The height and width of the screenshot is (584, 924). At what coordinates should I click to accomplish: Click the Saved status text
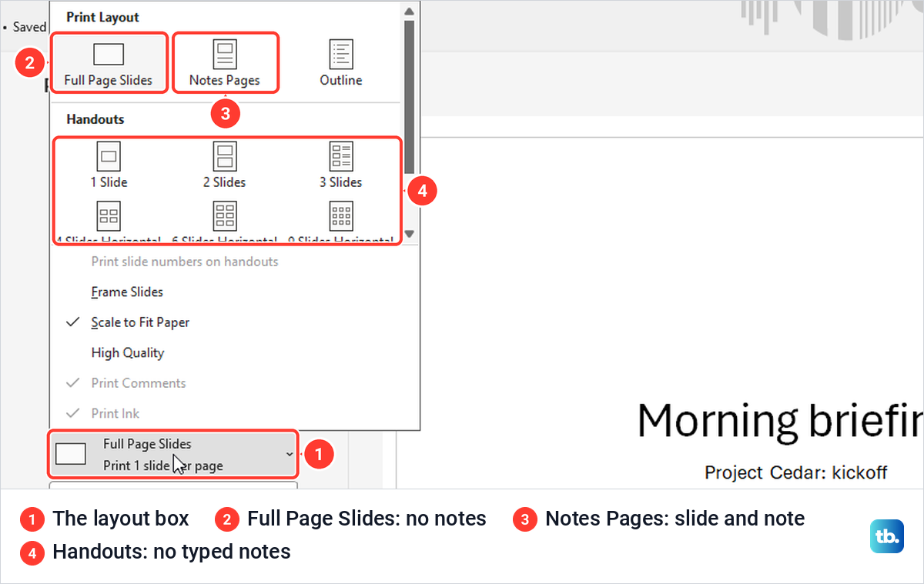pos(30,27)
